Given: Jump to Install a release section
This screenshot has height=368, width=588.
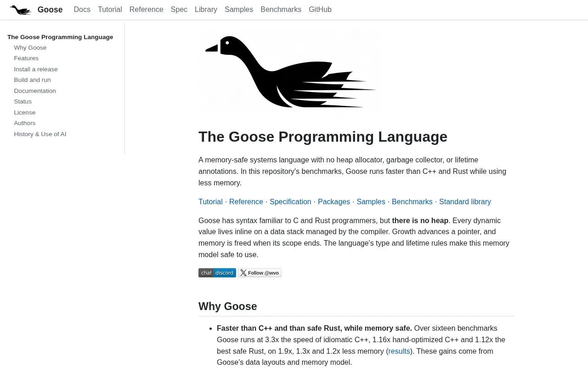Looking at the screenshot, I should [36, 69].
